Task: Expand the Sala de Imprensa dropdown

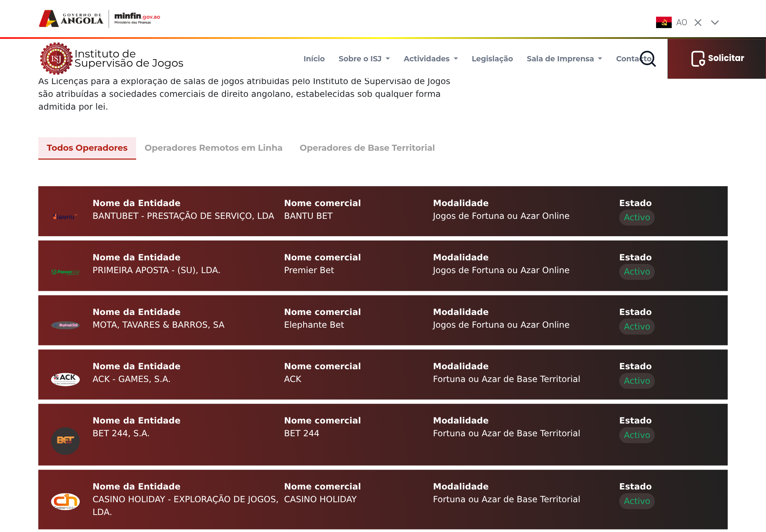Action: pos(565,59)
